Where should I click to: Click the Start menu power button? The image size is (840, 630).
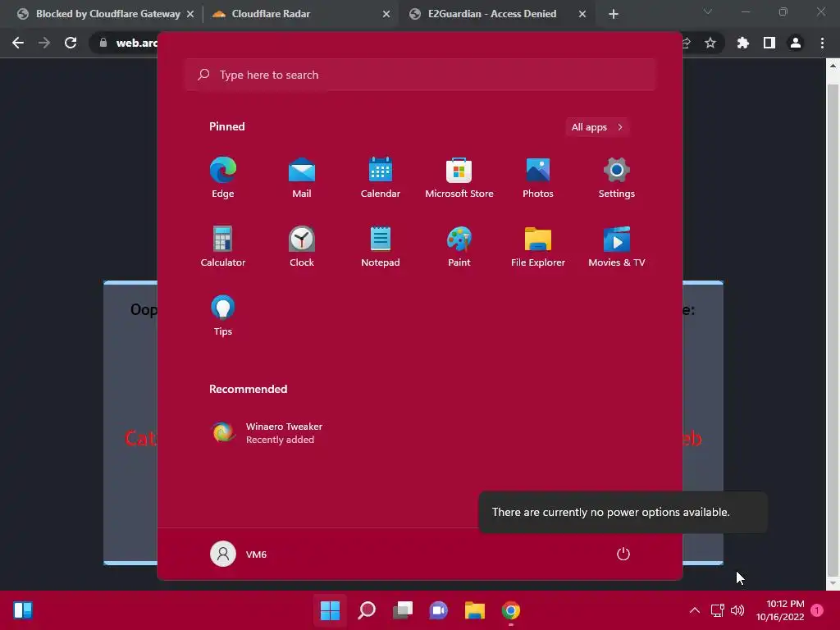pyautogui.click(x=623, y=554)
